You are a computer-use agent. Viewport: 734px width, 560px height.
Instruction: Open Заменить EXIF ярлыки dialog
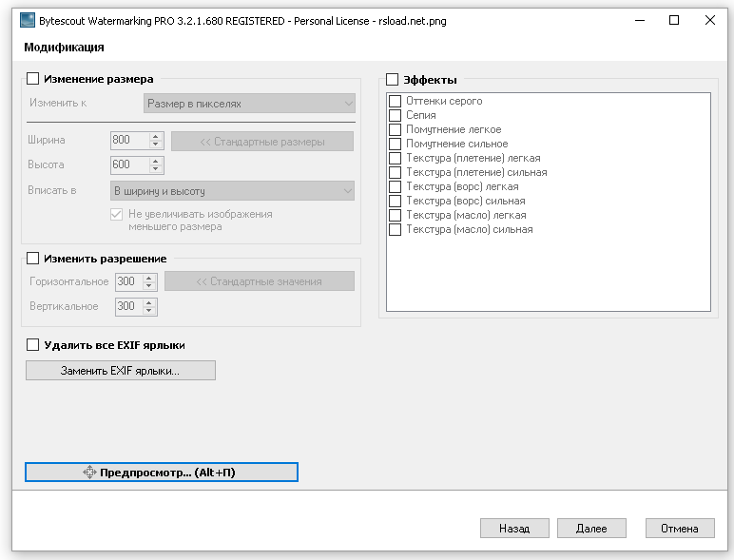click(121, 371)
